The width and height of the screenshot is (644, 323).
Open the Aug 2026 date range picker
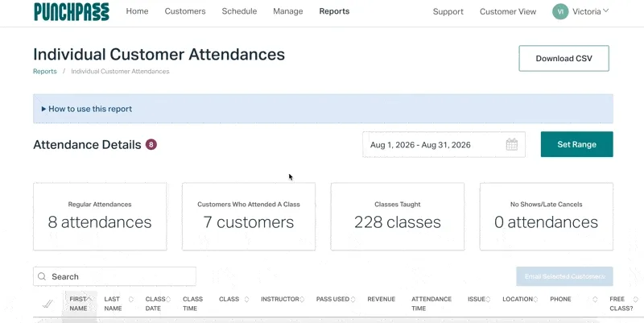444,145
